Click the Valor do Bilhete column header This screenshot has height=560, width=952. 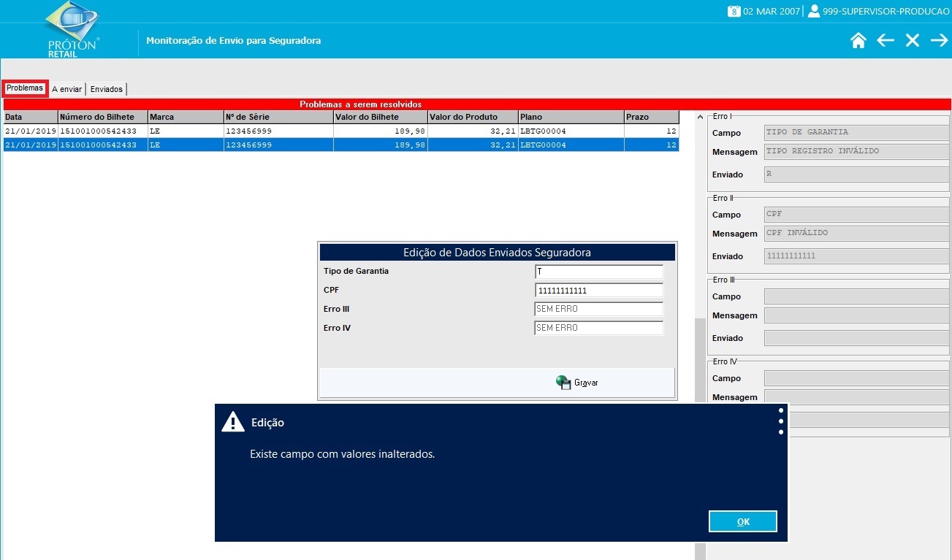pyautogui.click(x=381, y=117)
